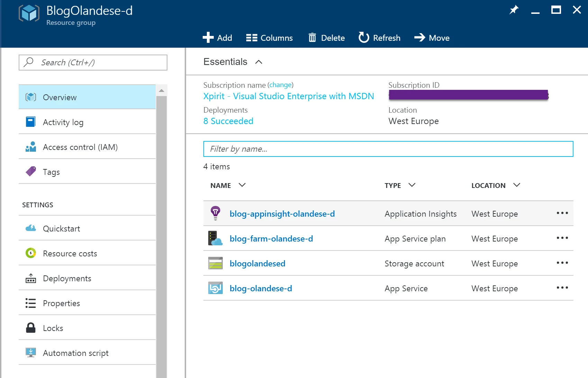588x378 pixels.
Task: Open the Deployments settings item
Action: click(87, 278)
